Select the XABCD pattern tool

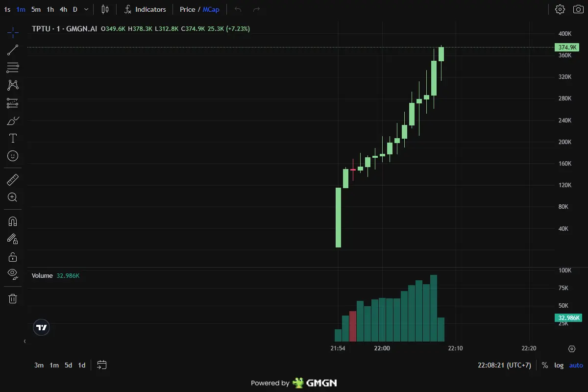click(13, 85)
